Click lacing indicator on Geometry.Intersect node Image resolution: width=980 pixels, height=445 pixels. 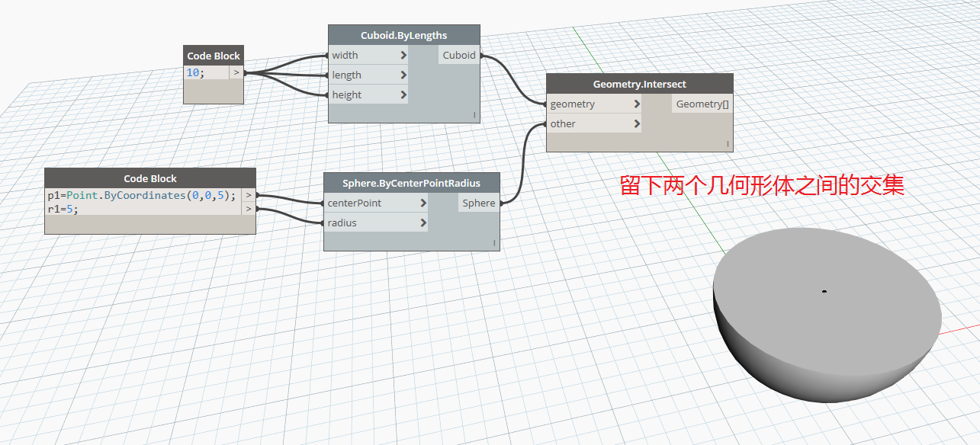point(728,144)
